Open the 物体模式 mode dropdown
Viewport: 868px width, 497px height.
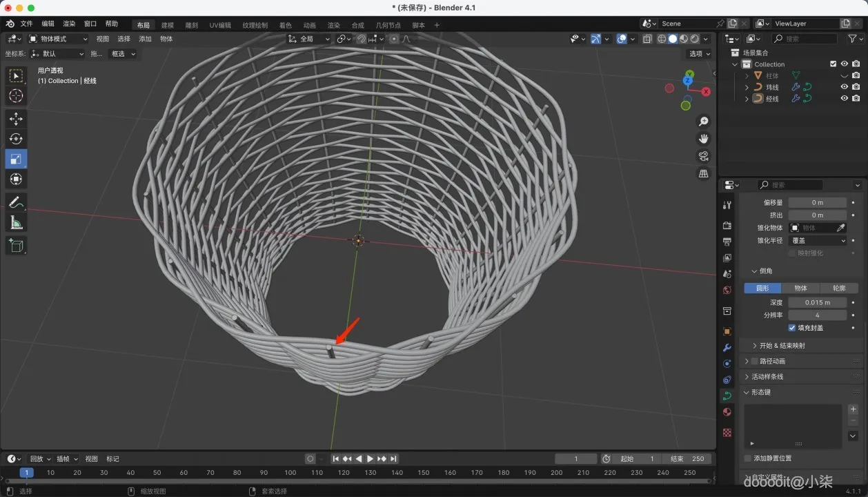pyautogui.click(x=58, y=39)
